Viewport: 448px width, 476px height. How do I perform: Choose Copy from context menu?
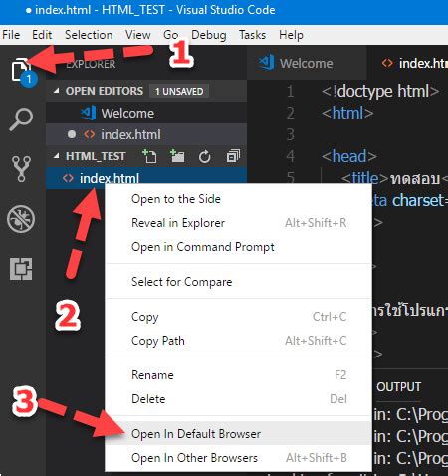(238, 317)
